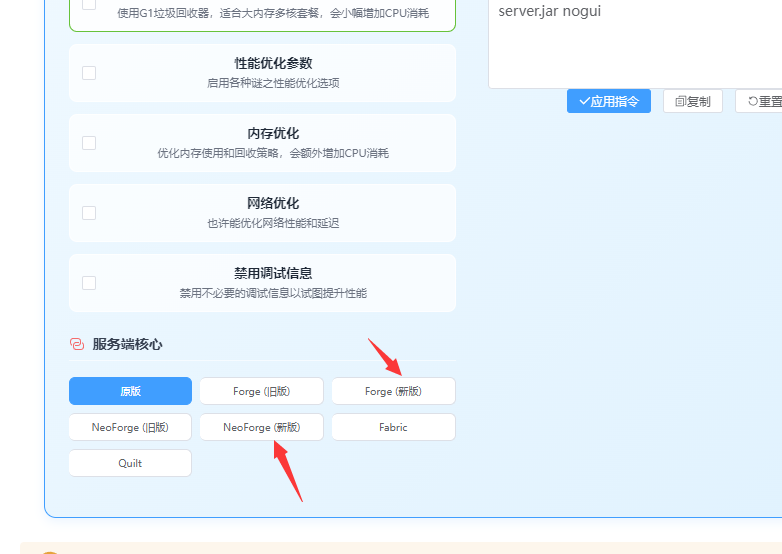Copy the command with the 复制 button
Screen dimensions: 782x554
click(692, 101)
